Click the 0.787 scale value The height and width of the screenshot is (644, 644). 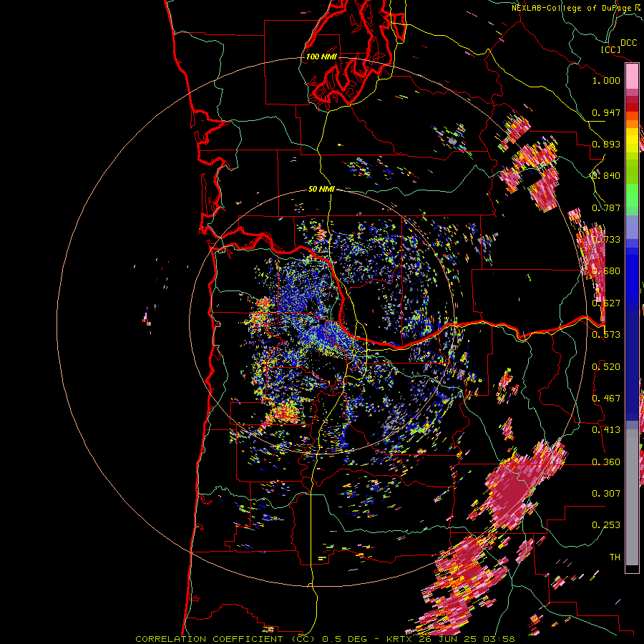[606, 208]
